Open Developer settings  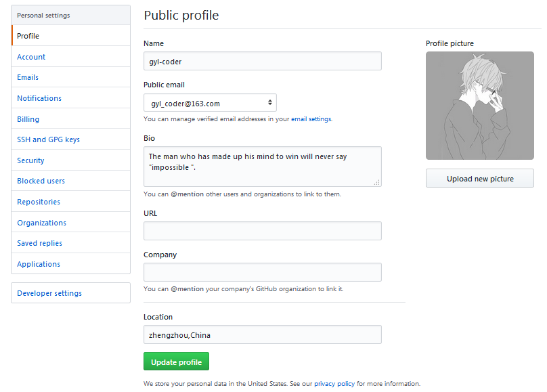point(49,293)
